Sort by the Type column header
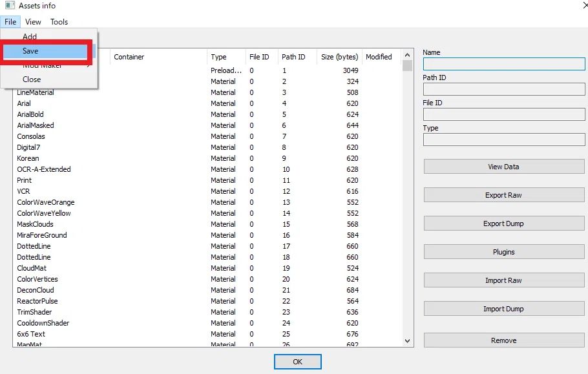The image size is (588, 374). 226,57
